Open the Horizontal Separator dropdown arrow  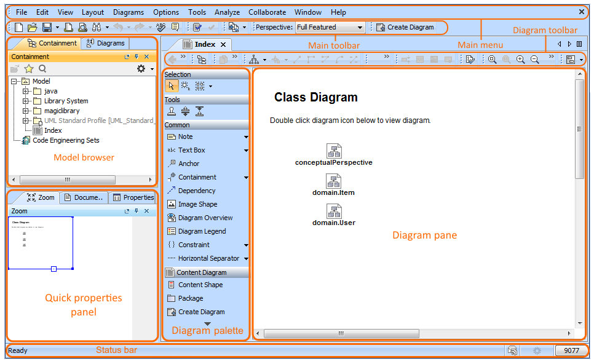pos(246,259)
